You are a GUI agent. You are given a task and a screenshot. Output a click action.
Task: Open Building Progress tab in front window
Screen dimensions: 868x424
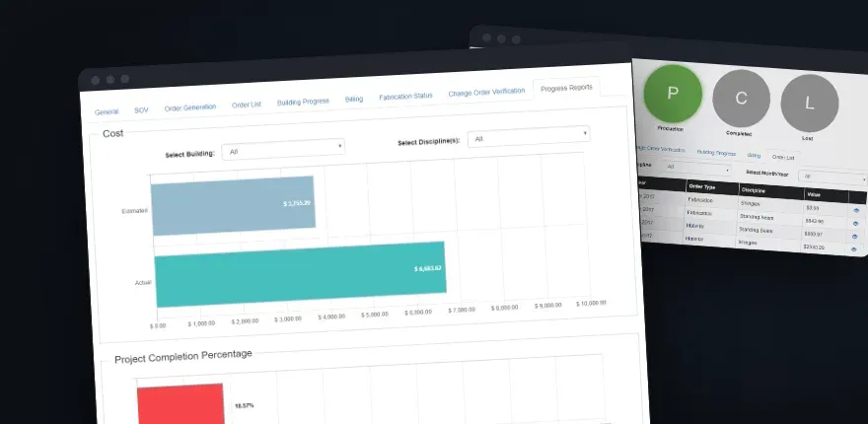[303, 102]
